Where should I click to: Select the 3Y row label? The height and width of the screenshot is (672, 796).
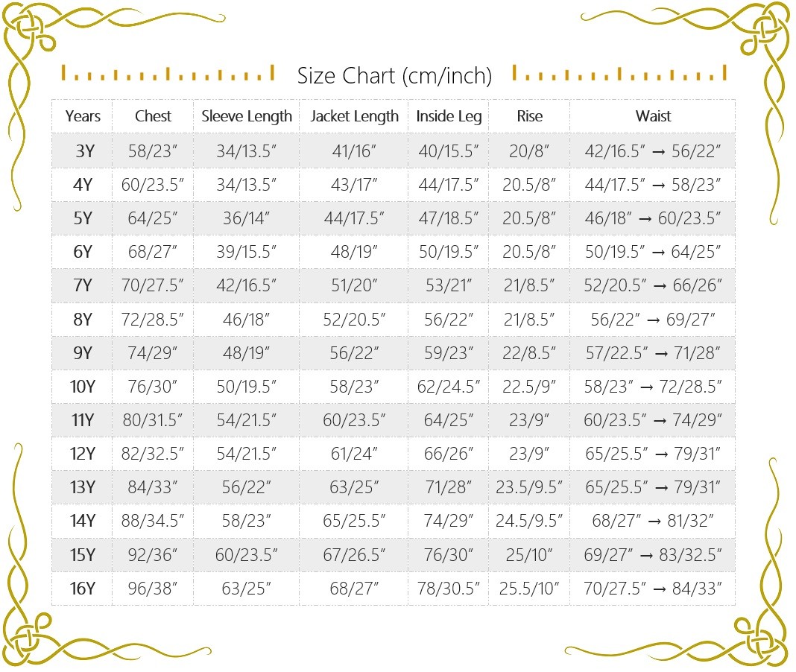click(85, 151)
